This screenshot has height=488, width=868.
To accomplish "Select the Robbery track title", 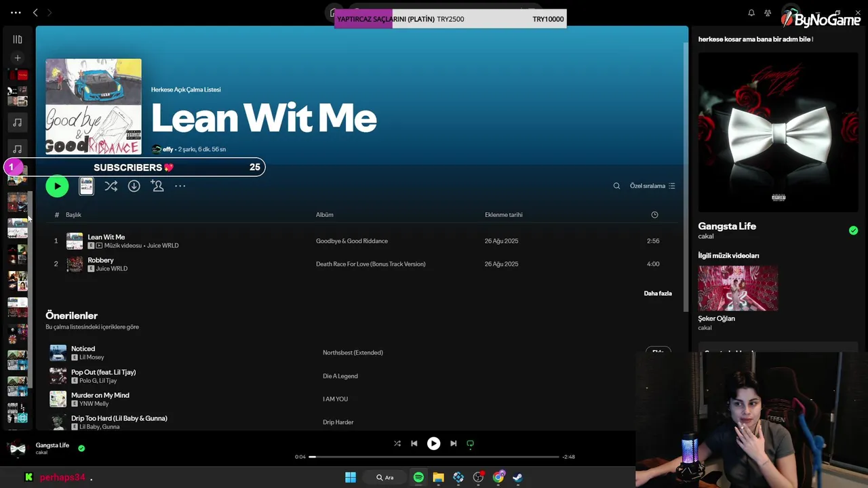I will pyautogui.click(x=100, y=260).
